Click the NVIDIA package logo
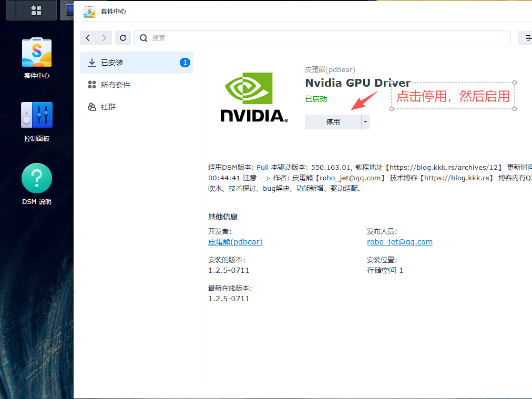The image size is (532, 399). tap(254, 97)
